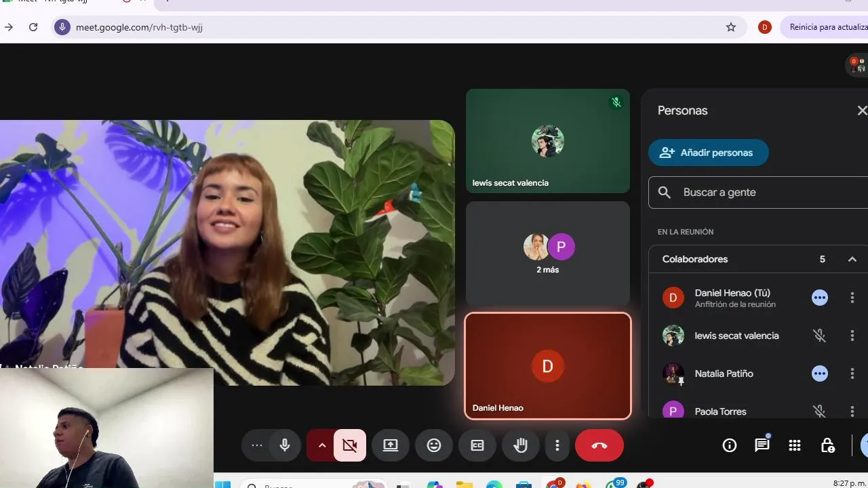Raise hand using the hand icon

[x=521, y=445]
